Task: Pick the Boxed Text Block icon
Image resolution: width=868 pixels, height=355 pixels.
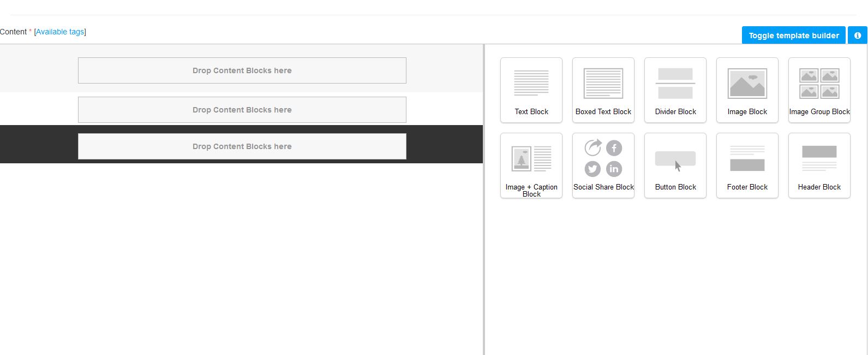Action: 603,83
